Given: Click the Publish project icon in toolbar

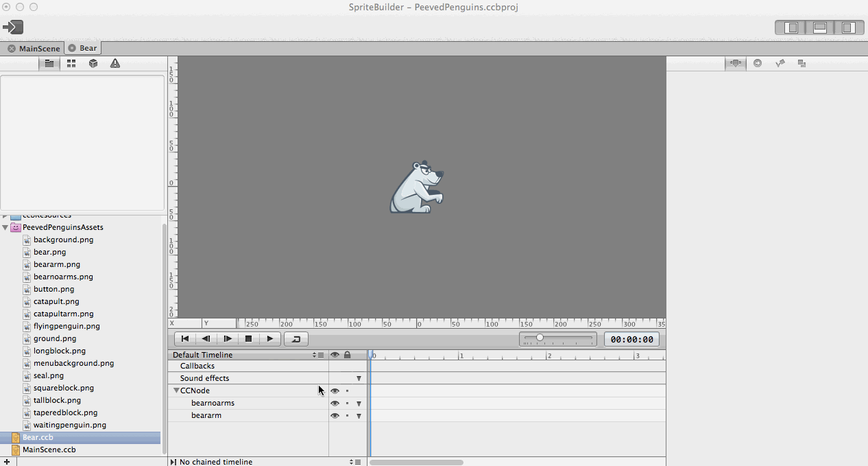Looking at the screenshot, I should point(13,27).
